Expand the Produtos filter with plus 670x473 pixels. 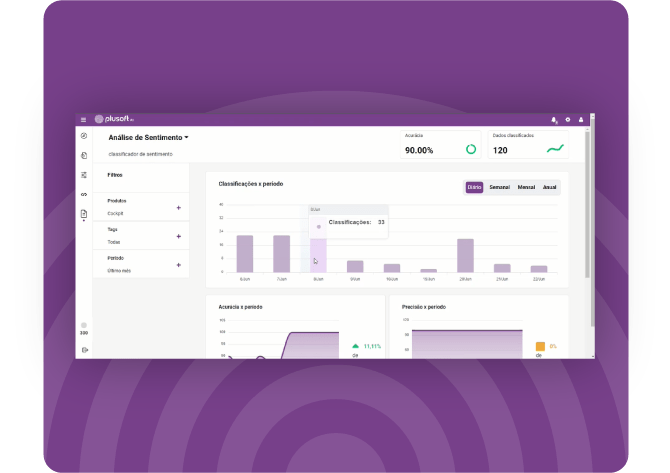click(x=179, y=208)
